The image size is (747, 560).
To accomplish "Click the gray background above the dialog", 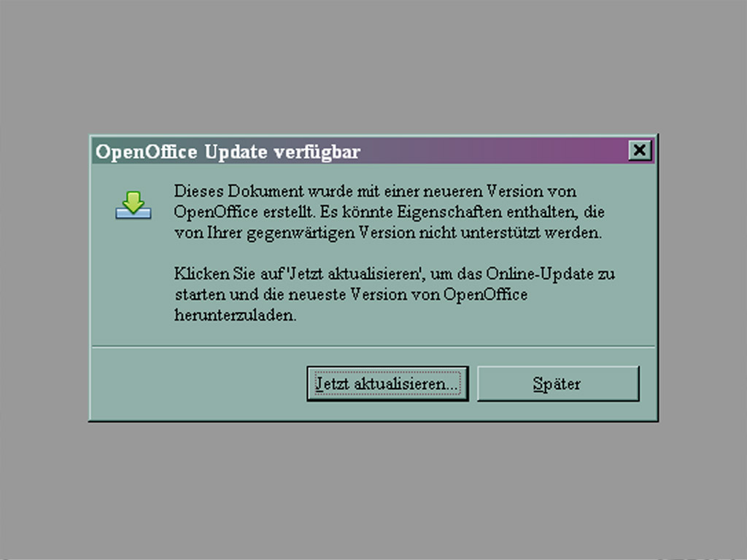I will 373,66.
